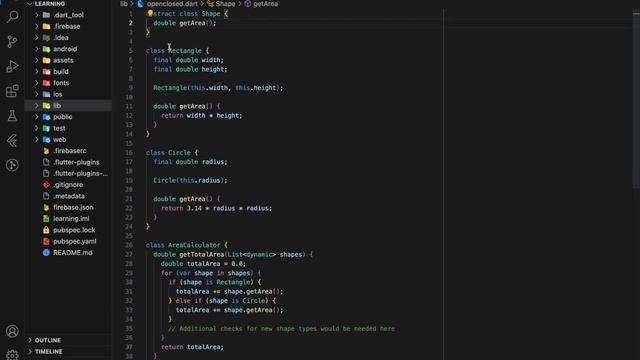
Task: Click the fonts folder icon
Action: (47, 83)
